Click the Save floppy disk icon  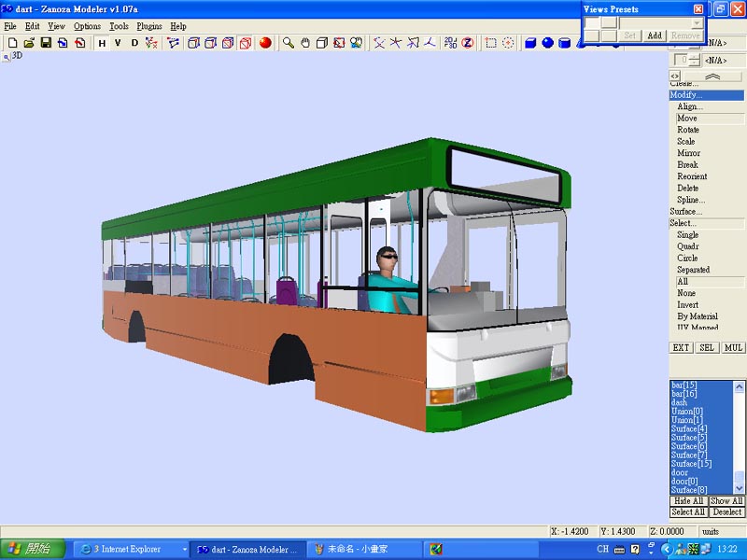pos(46,43)
